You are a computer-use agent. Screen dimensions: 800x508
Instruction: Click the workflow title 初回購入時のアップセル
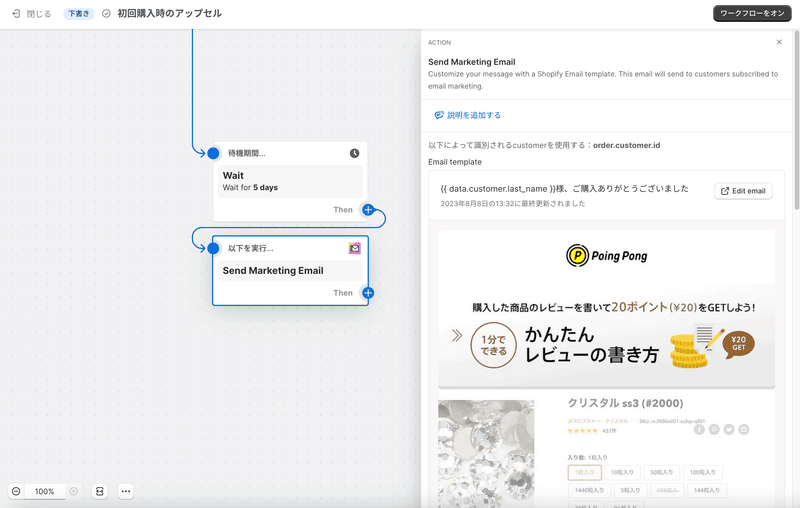[169, 14]
